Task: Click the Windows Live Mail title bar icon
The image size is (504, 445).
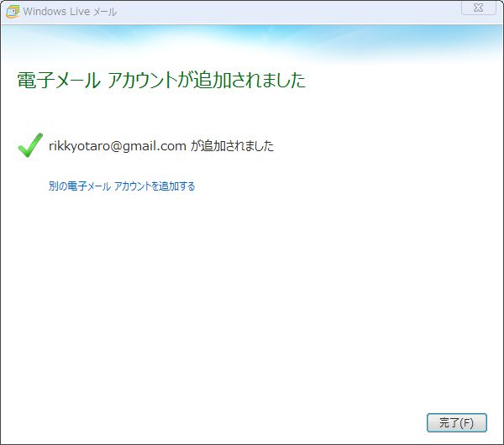Action: [13, 12]
